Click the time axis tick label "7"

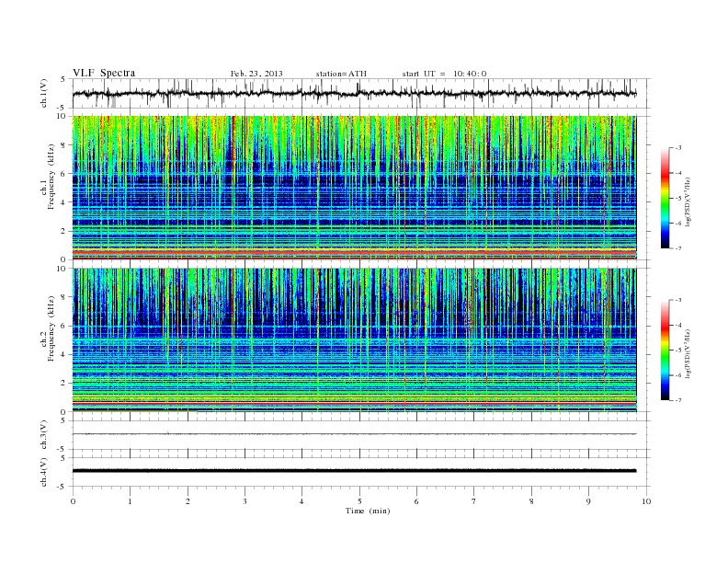coord(473,501)
